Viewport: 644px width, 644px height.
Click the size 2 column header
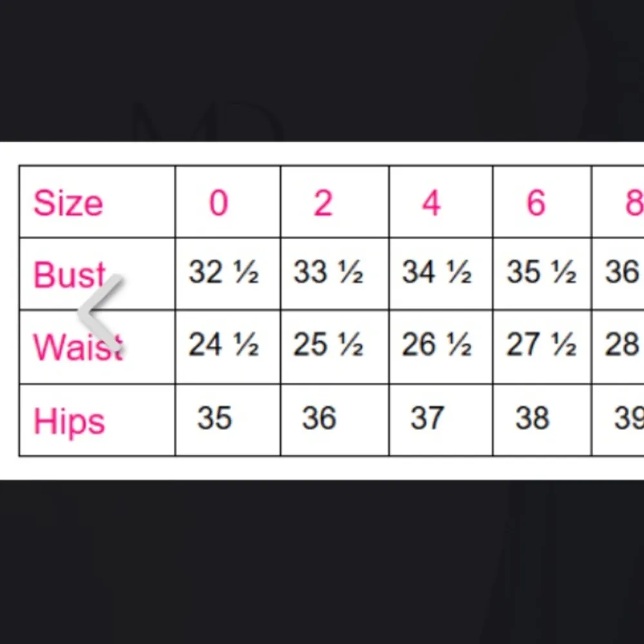323,203
